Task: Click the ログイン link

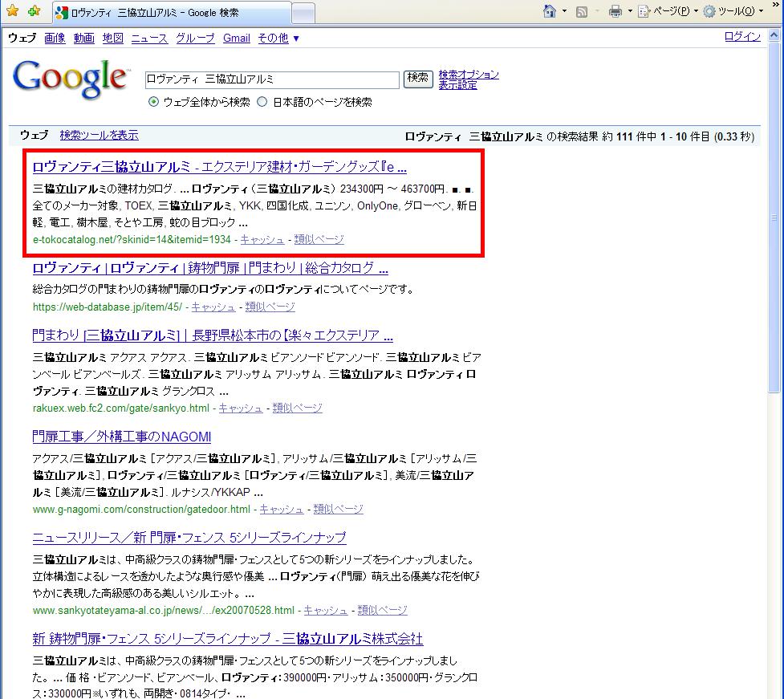Action: [742, 37]
